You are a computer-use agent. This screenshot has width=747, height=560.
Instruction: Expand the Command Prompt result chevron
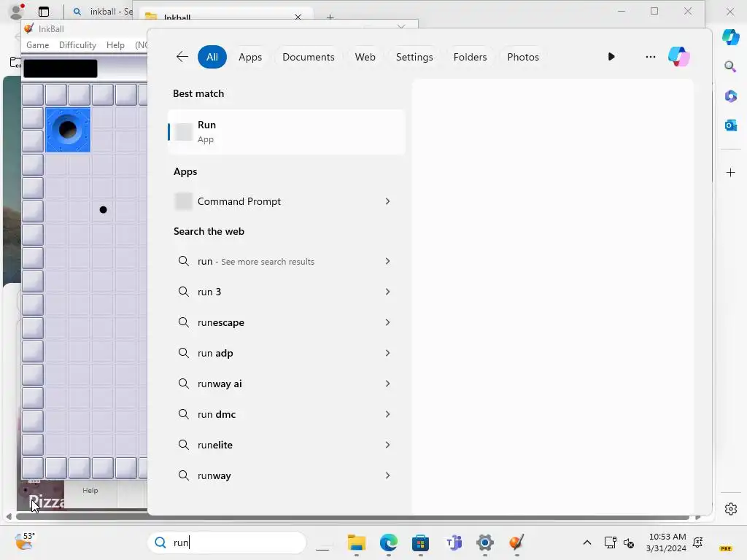click(387, 201)
